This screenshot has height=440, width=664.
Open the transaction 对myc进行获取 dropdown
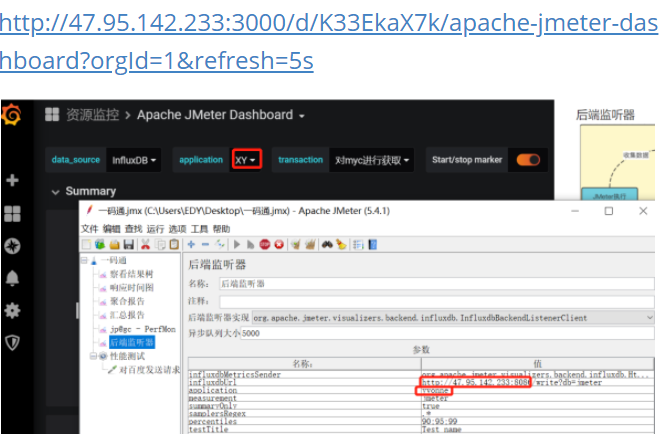click(x=372, y=160)
